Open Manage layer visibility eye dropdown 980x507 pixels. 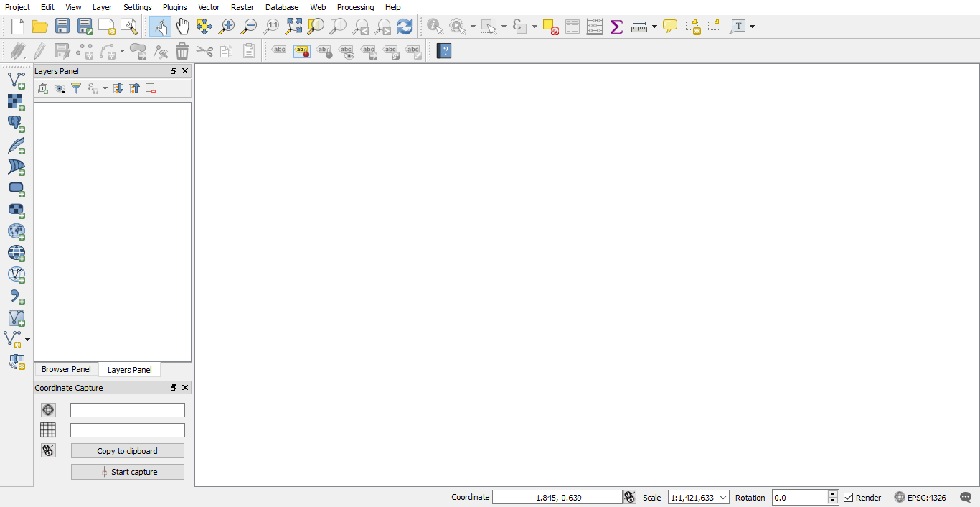coord(60,88)
